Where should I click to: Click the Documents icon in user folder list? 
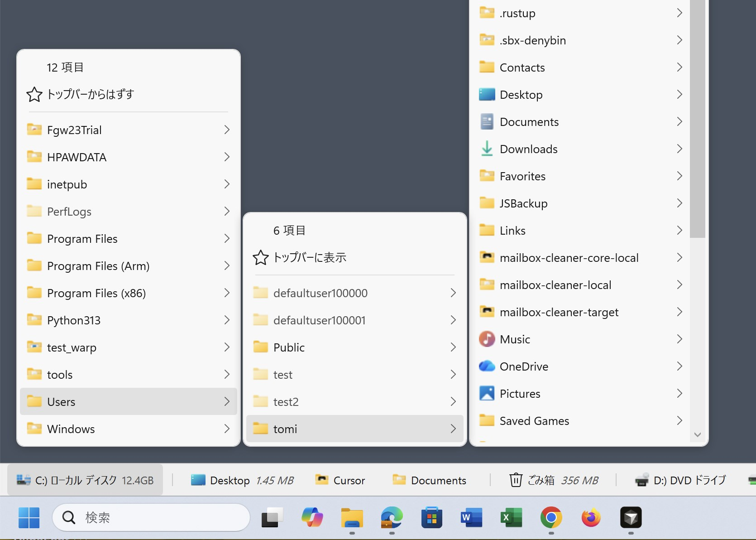tap(487, 122)
